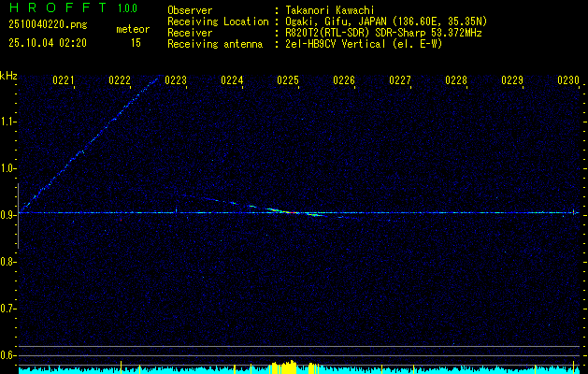Screen dimensions: 588x374
Task: Click the 0230 time marker
Action: pyautogui.click(x=568, y=80)
